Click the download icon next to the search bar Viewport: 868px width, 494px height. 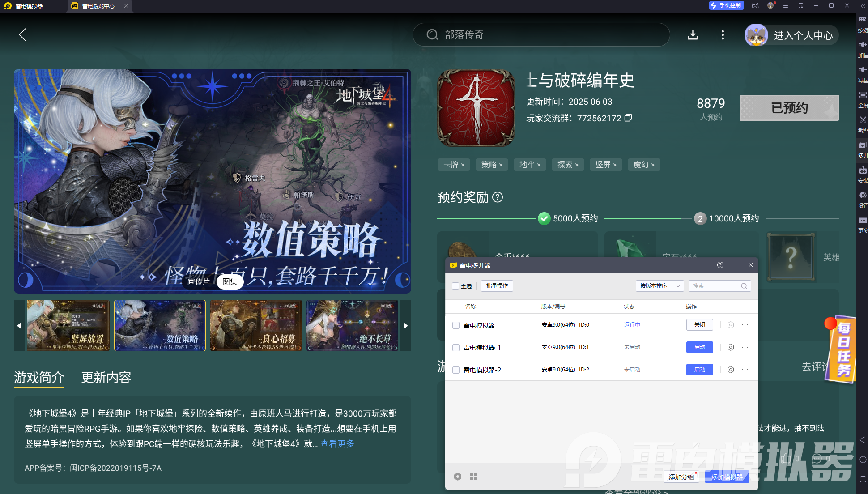pos(693,35)
